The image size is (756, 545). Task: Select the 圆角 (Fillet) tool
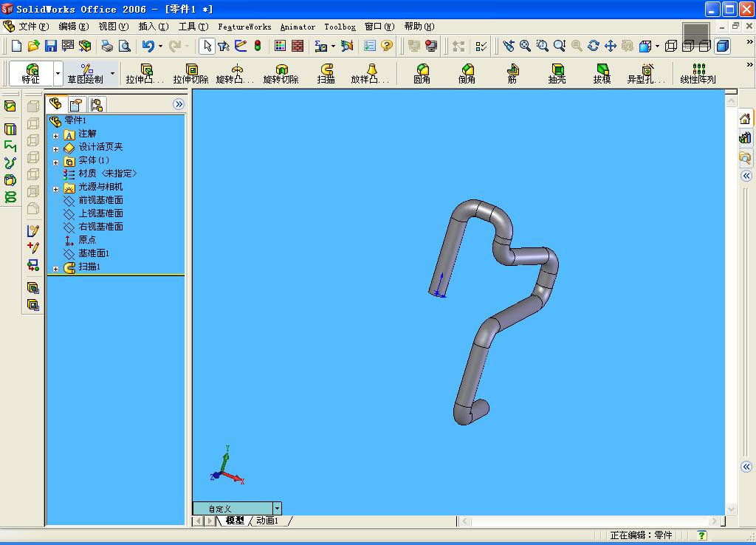(x=422, y=73)
